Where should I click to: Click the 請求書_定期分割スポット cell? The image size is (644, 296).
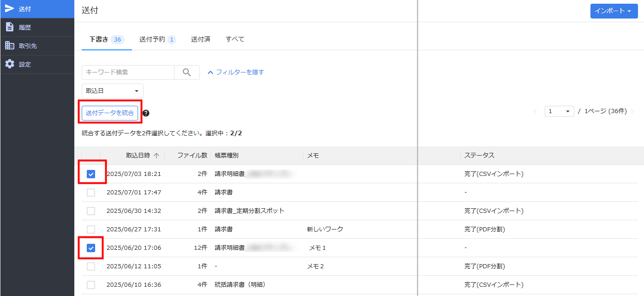coord(250,211)
